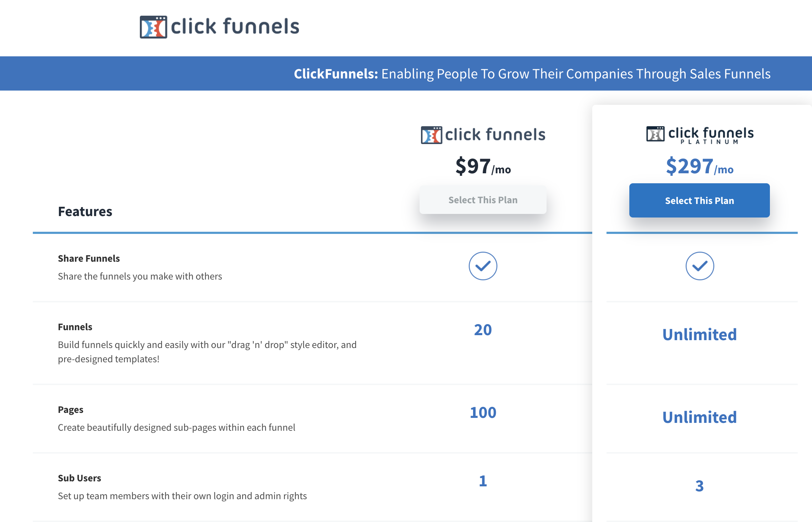Click the ClickFunnels Platinum plan logo
The width and height of the screenshot is (812, 522).
700,135
